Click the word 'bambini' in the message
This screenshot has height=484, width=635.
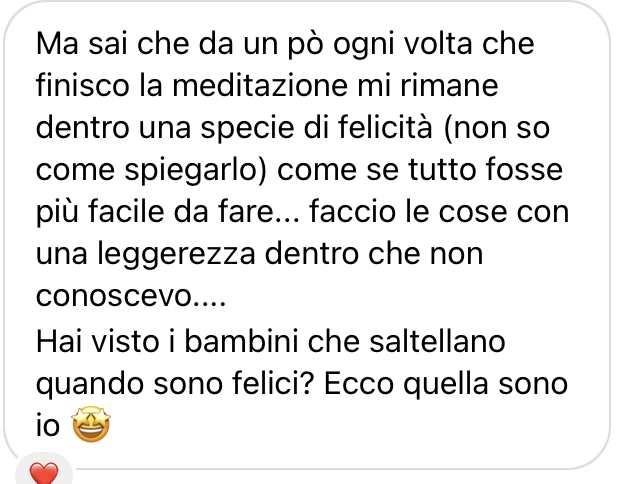pos(241,341)
